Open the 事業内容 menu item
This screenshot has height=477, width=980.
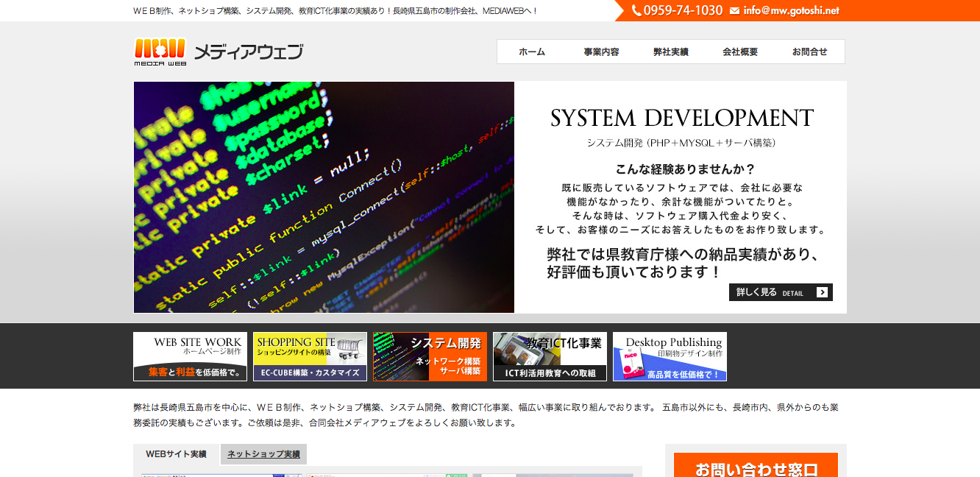click(x=601, y=52)
